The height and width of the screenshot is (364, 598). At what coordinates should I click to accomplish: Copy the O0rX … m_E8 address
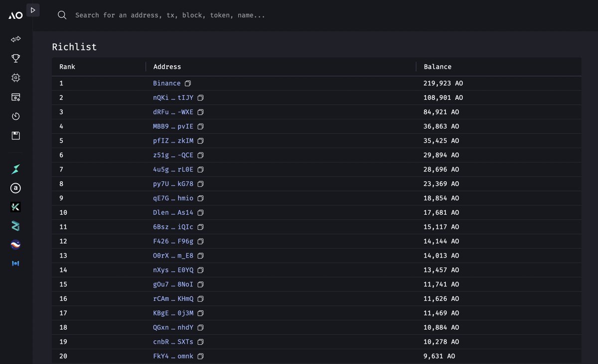[x=200, y=256]
